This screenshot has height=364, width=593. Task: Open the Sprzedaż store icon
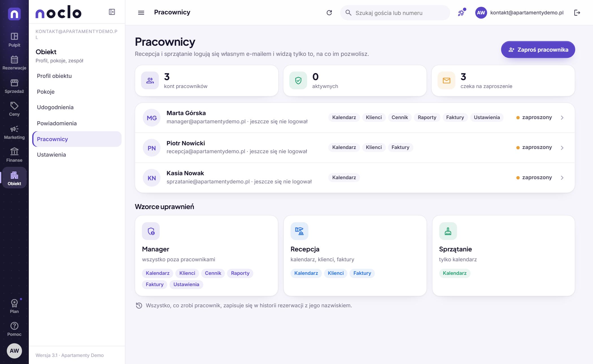tap(14, 83)
